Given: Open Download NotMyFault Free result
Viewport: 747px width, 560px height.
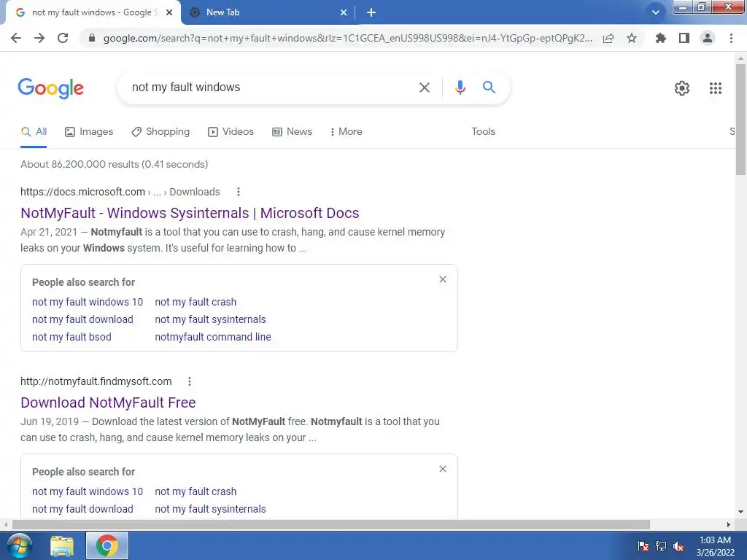Looking at the screenshot, I should 108,402.
